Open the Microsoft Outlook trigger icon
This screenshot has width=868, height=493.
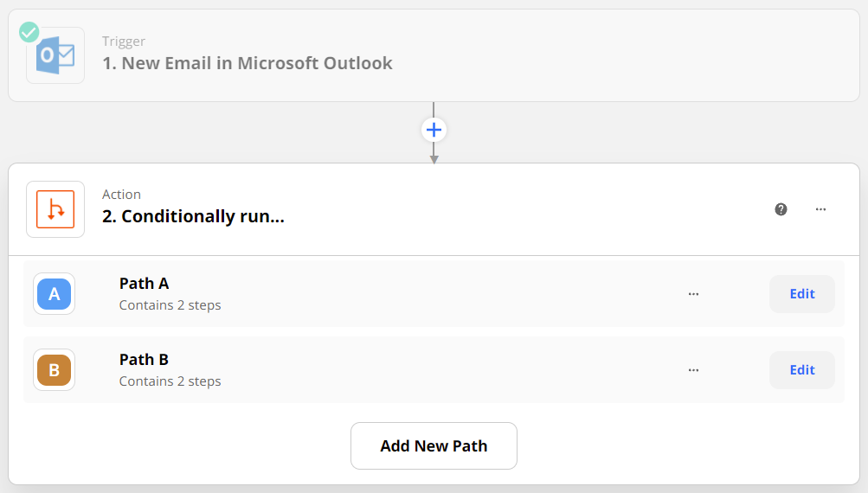tap(55, 55)
